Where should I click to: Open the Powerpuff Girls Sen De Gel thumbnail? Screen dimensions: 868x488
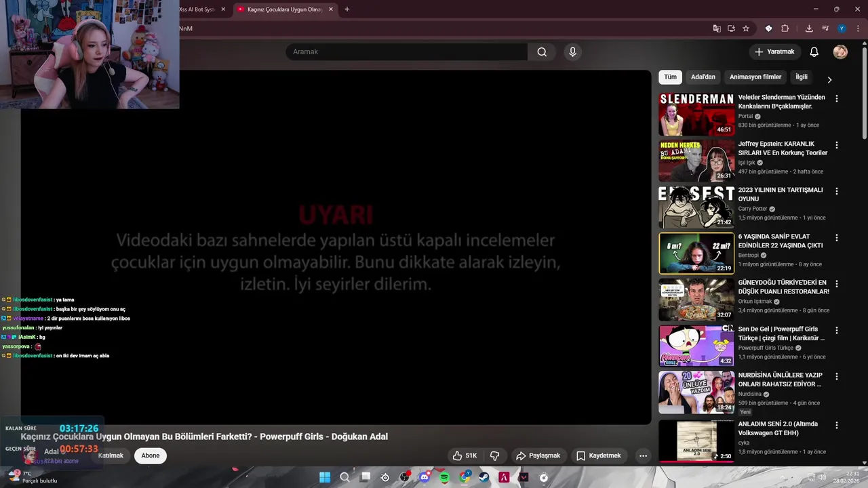click(x=696, y=346)
